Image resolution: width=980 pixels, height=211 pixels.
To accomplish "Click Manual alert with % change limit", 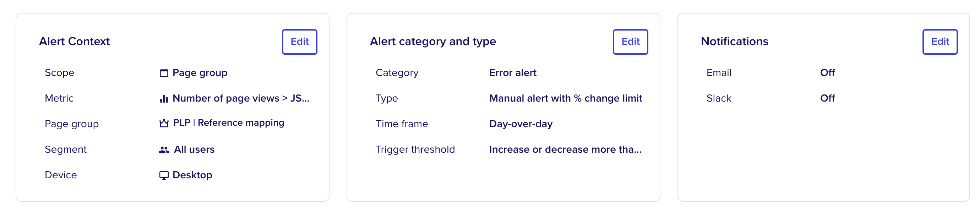I will tap(565, 98).
